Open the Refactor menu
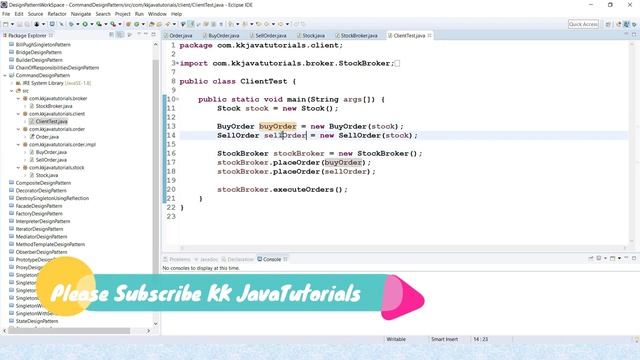Viewport: 640px width, 360px height. point(57,14)
